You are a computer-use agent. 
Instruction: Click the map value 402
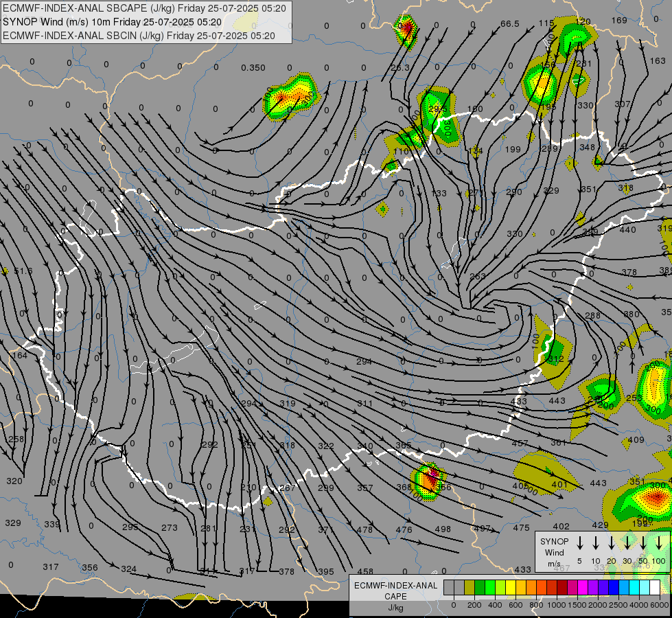coord(561,526)
